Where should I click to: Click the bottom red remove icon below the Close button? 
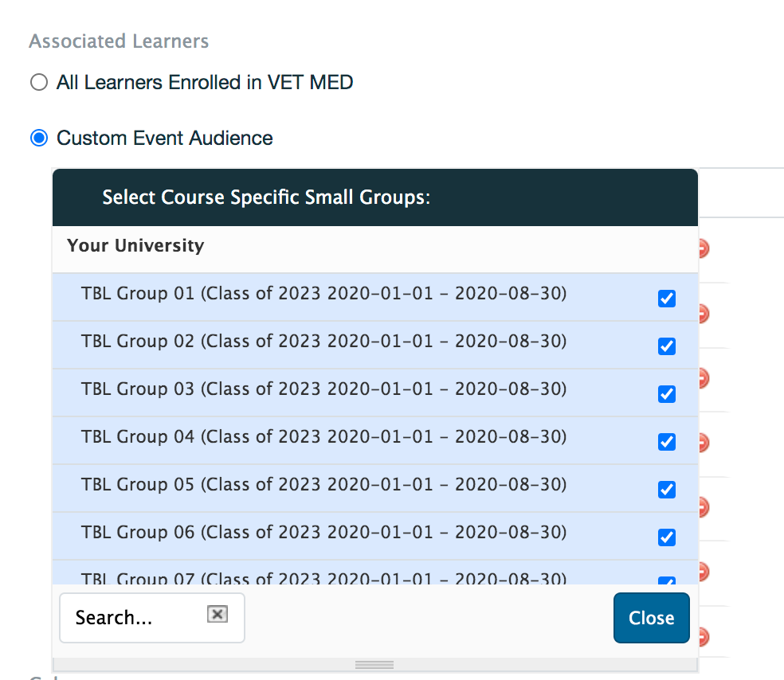(702, 635)
